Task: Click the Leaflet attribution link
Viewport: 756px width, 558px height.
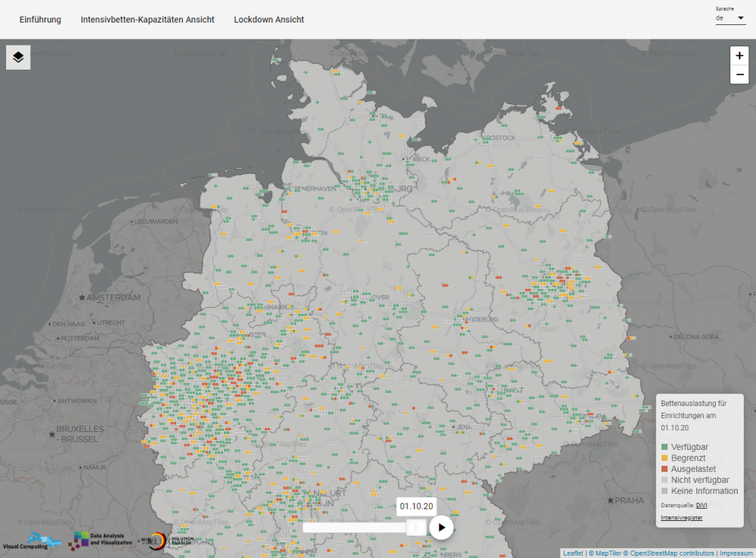Action: (x=573, y=553)
